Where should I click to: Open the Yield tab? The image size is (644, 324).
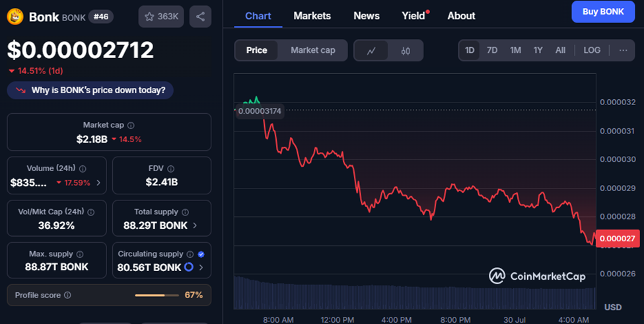pos(413,16)
